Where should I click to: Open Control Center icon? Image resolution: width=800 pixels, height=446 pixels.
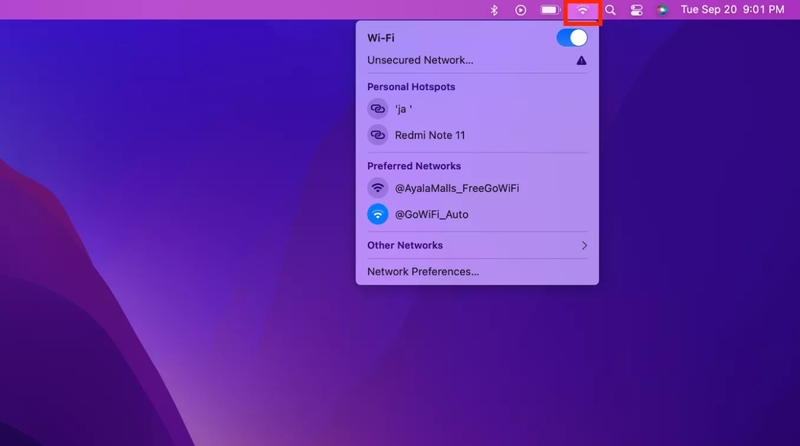(636, 10)
